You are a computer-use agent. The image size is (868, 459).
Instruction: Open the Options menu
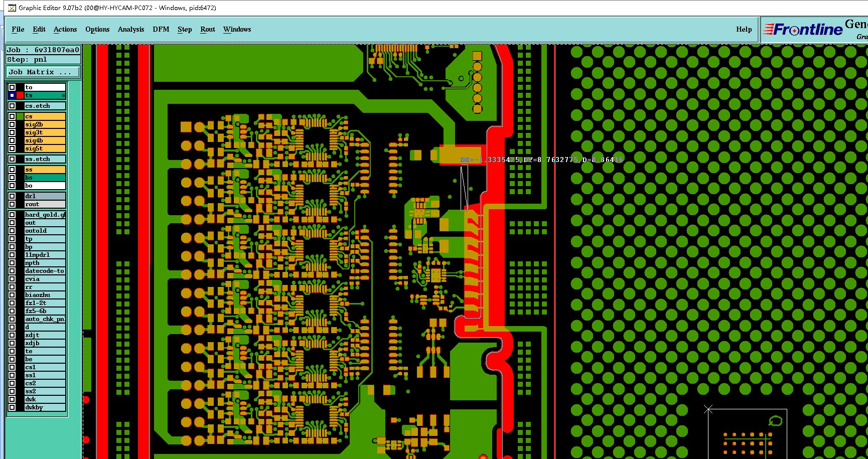coord(97,29)
